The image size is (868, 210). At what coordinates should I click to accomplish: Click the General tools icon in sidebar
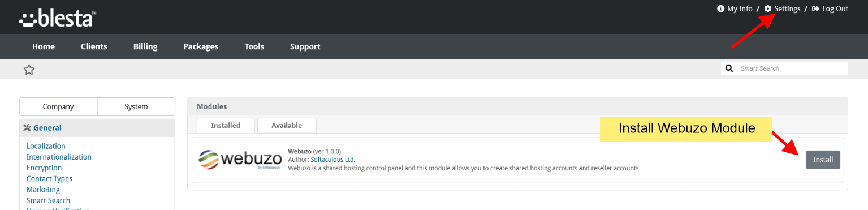(x=27, y=128)
